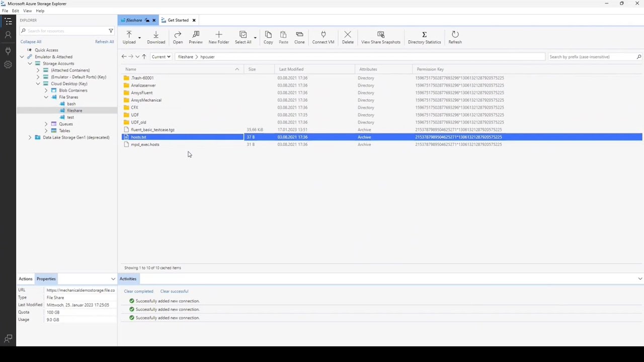Open the navigation history dropdown chevron
The height and width of the screenshot is (362, 644).
137,57
